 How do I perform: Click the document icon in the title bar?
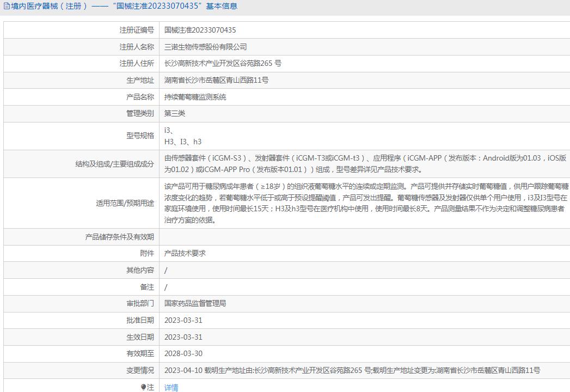coord(7,6)
